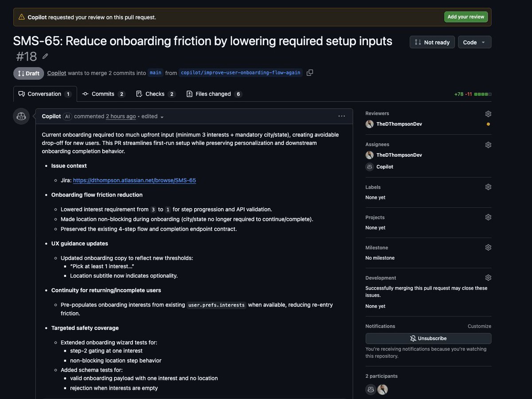Click the diffstat blocks indicator
Viewport: 532px width, 399px height.
[x=483, y=94]
